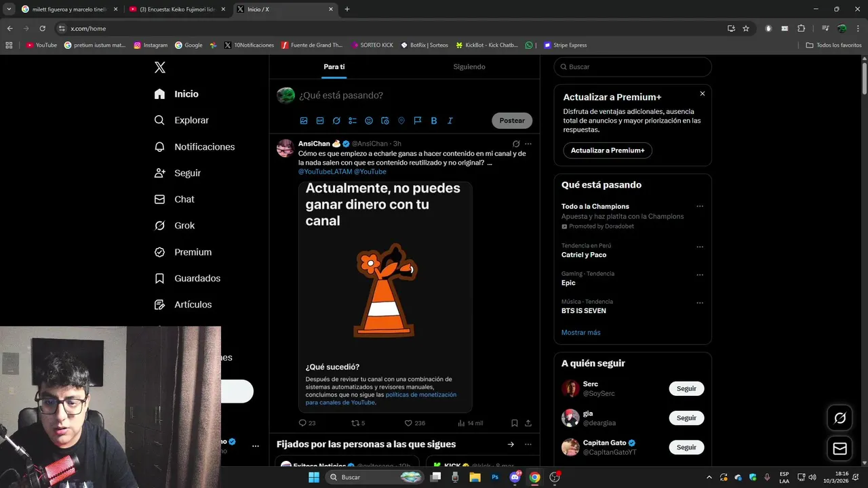Viewport: 868px width, 488px height.
Task: Tag a location in the composer
Action: (x=401, y=121)
